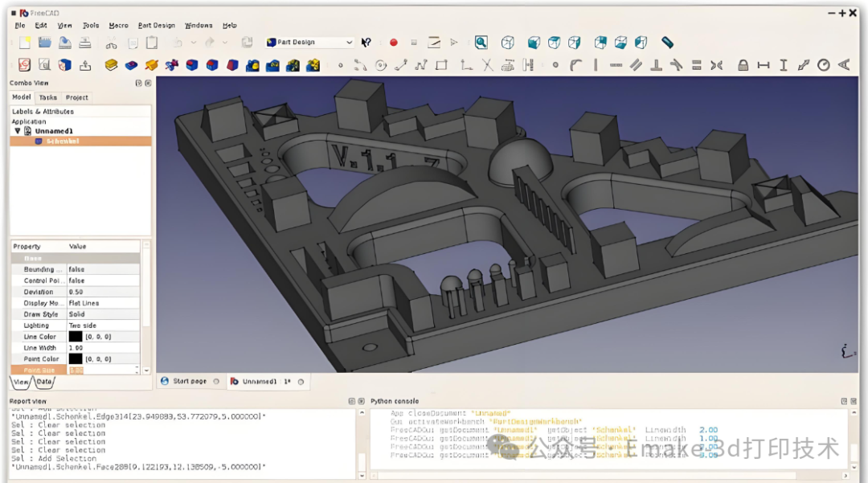Screen dimensions: 868x483
Task: Activate the What's This help cursor
Action: pyautogui.click(x=366, y=43)
